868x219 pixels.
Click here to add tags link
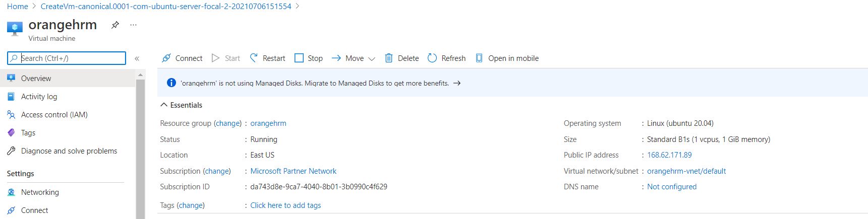click(285, 205)
